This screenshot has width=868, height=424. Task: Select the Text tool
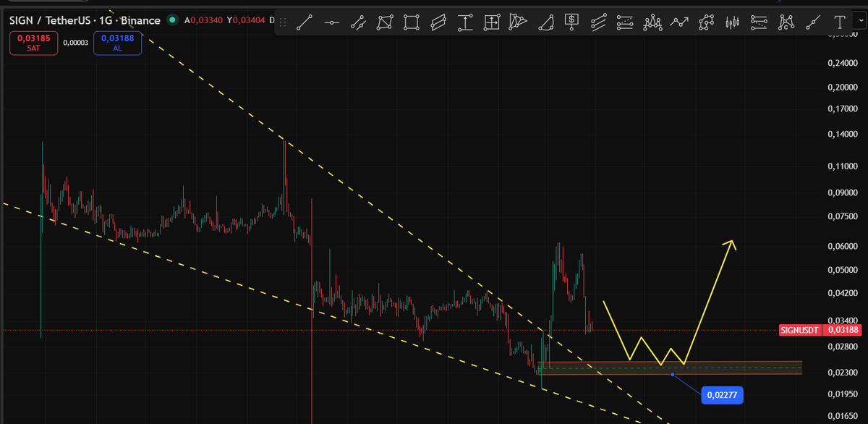point(839,22)
